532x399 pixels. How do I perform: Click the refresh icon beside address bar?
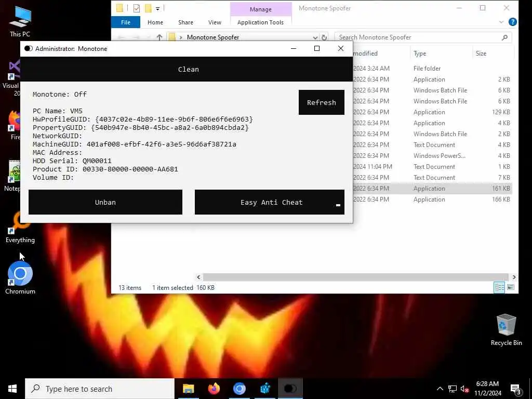(x=324, y=37)
